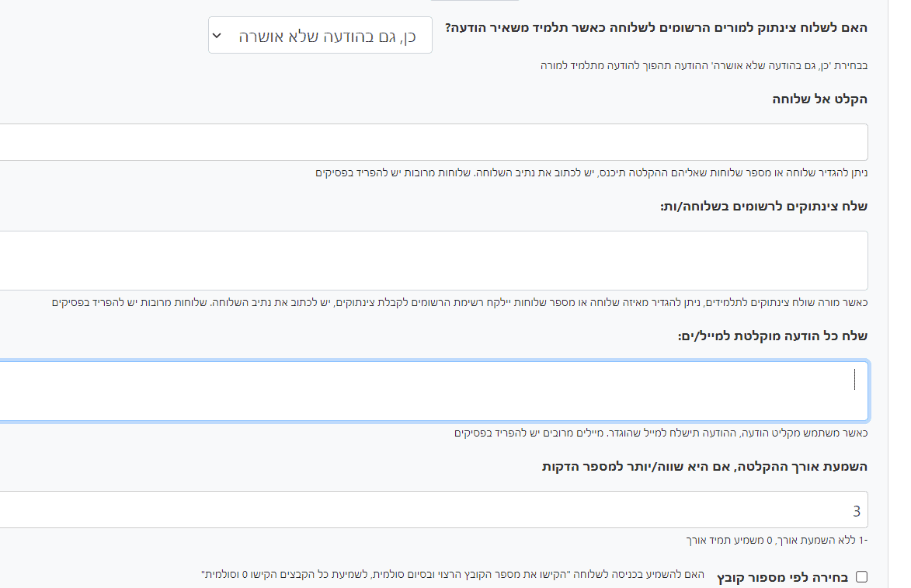This screenshot has width=911, height=588.
Task: Click the 'הקלט אל שלוחה' heading label
Action: [x=818, y=99]
